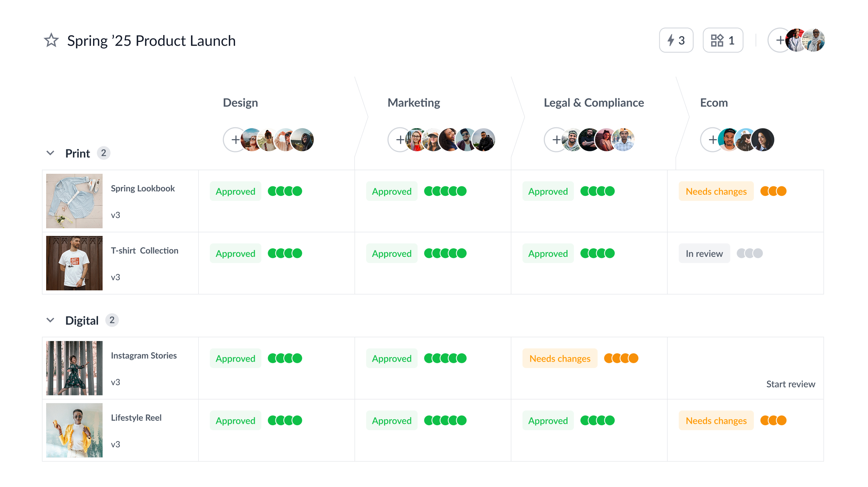868x487 pixels.
Task: Star the Spring '25 Product Launch project
Action: coord(51,40)
